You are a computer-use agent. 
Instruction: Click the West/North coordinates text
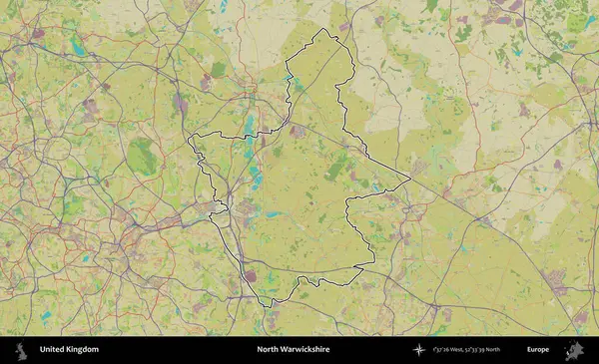[x=466, y=349]
